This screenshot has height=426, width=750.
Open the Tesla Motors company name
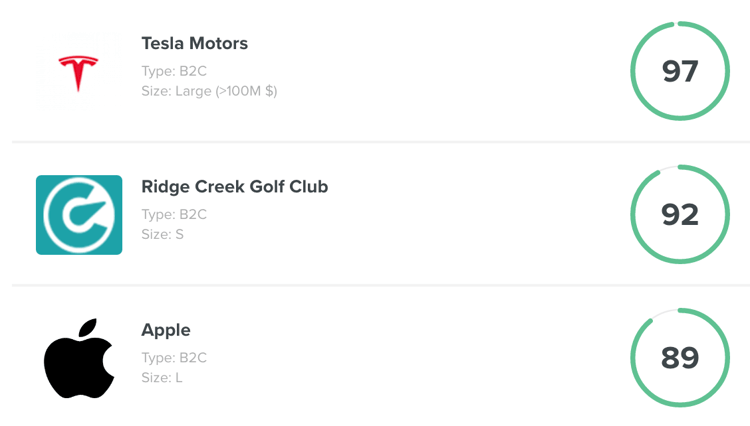tap(195, 44)
